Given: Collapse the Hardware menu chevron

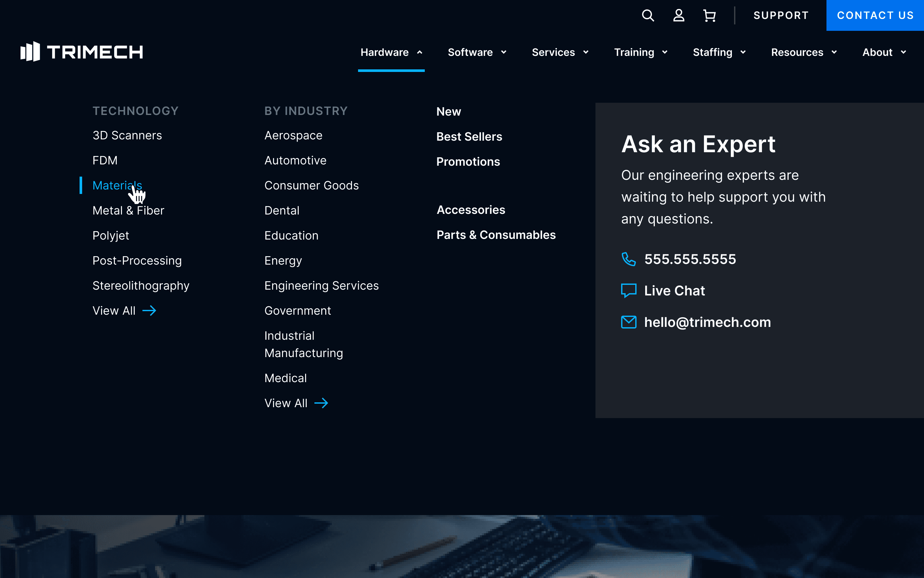Looking at the screenshot, I should click(x=420, y=52).
